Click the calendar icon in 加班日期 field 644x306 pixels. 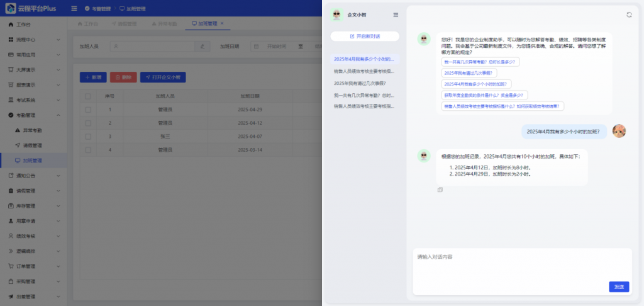pyautogui.click(x=257, y=47)
